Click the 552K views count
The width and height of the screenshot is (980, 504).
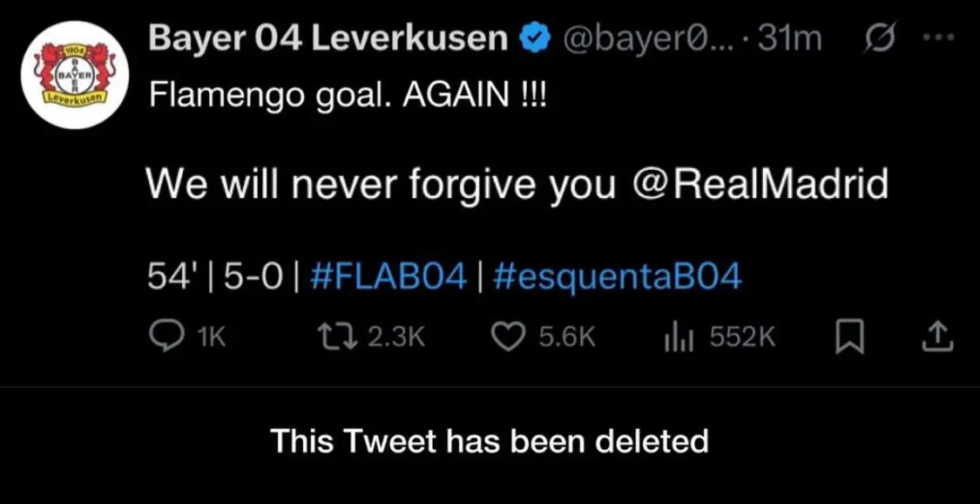(742, 338)
